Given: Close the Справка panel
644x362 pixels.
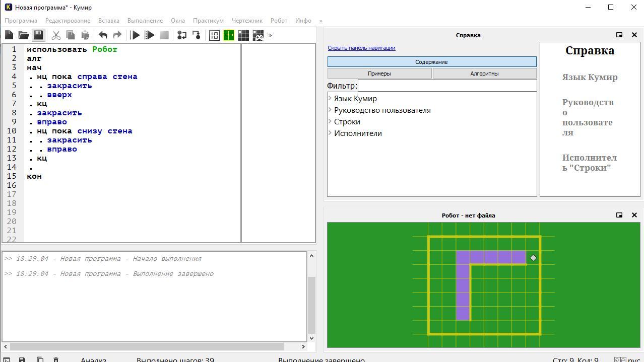Looking at the screenshot, I should 634,35.
